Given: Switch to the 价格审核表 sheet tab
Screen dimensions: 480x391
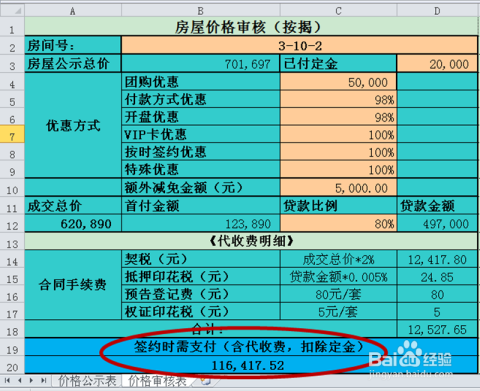Looking at the screenshot, I should coord(157,381).
